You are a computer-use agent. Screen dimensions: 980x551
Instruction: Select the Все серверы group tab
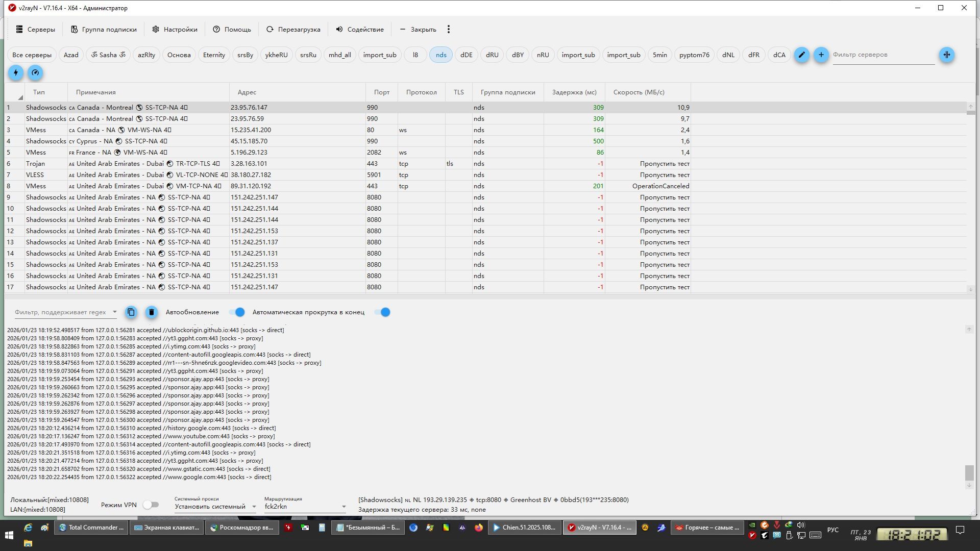coord(32,55)
